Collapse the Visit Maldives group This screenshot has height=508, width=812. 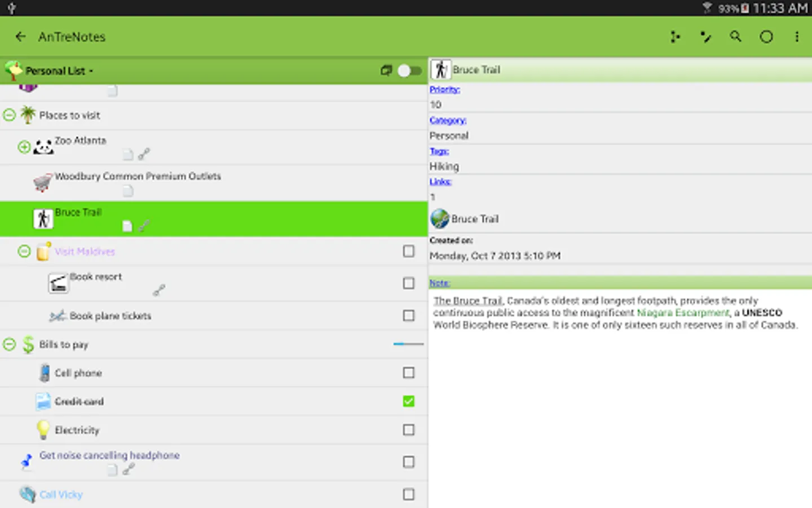(x=24, y=251)
